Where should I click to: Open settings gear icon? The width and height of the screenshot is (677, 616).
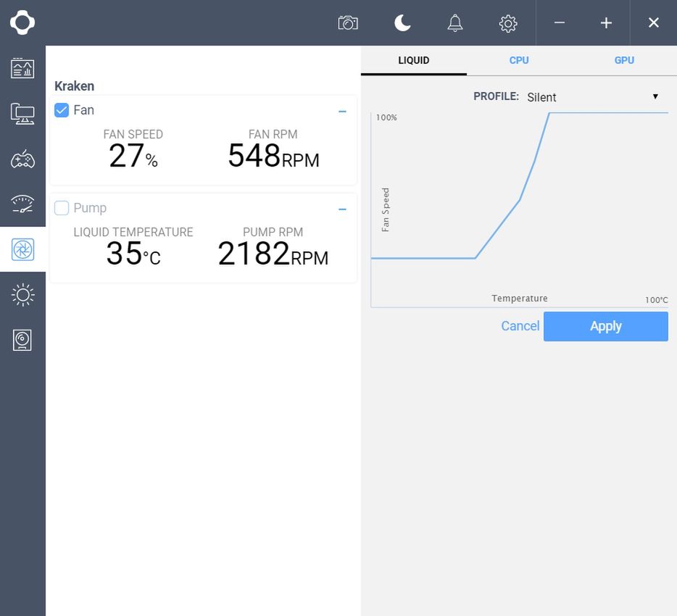(x=508, y=23)
